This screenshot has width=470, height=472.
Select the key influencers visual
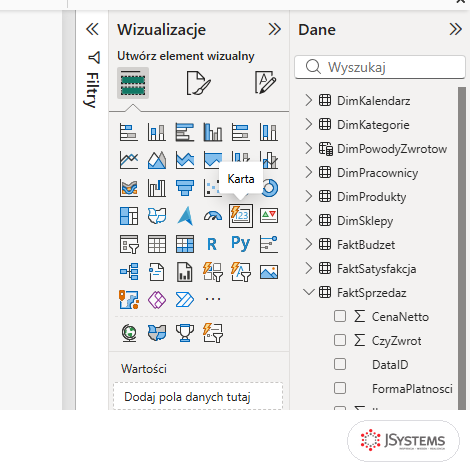(269, 244)
